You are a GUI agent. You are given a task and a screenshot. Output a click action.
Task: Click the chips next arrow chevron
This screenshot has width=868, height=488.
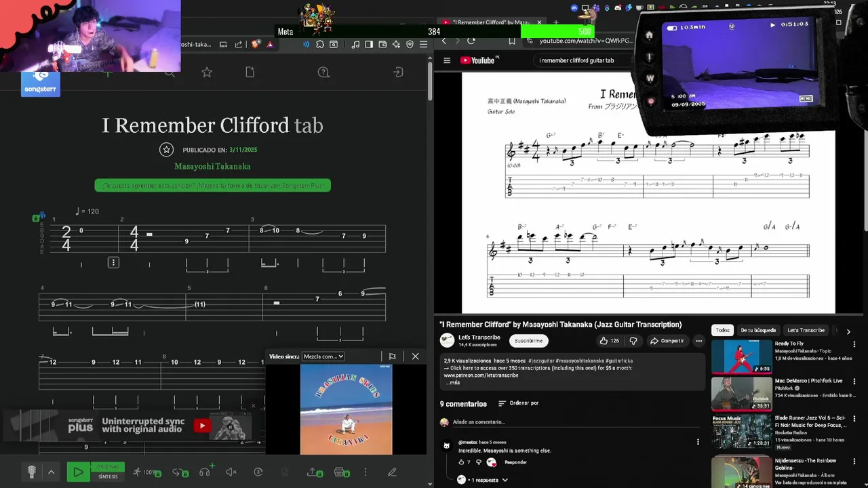coord(848,331)
